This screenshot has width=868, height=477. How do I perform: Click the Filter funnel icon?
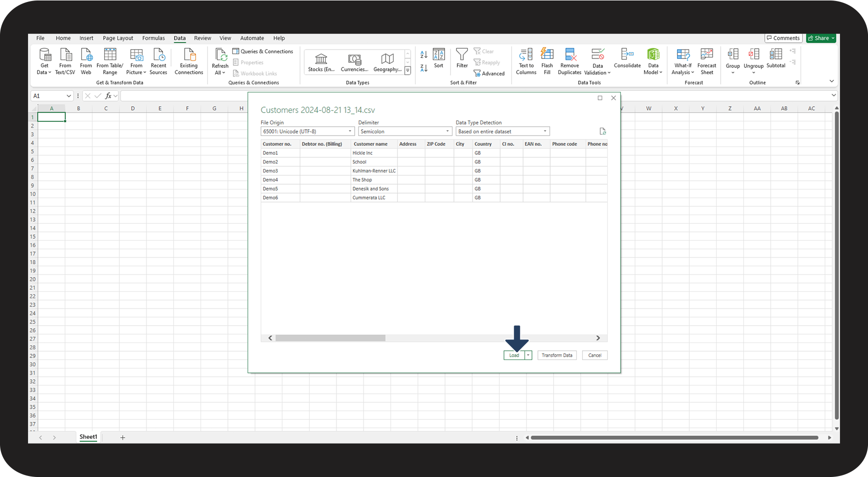(x=462, y=55)
